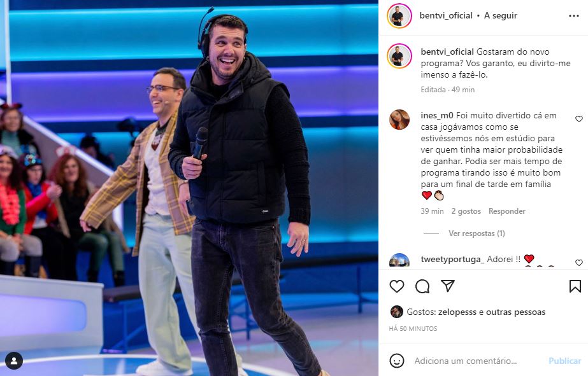Expand Ver respostas (1) replies
588x376 pixels.
pos(477,233)
